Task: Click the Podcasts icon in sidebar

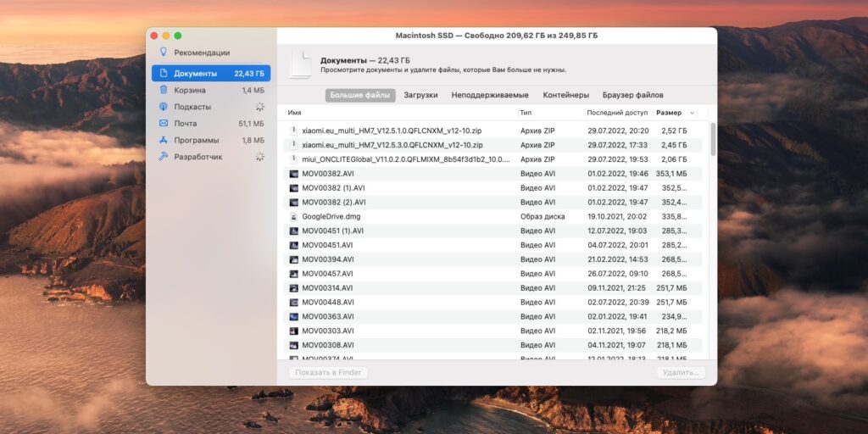Action: tap(164, 106)
